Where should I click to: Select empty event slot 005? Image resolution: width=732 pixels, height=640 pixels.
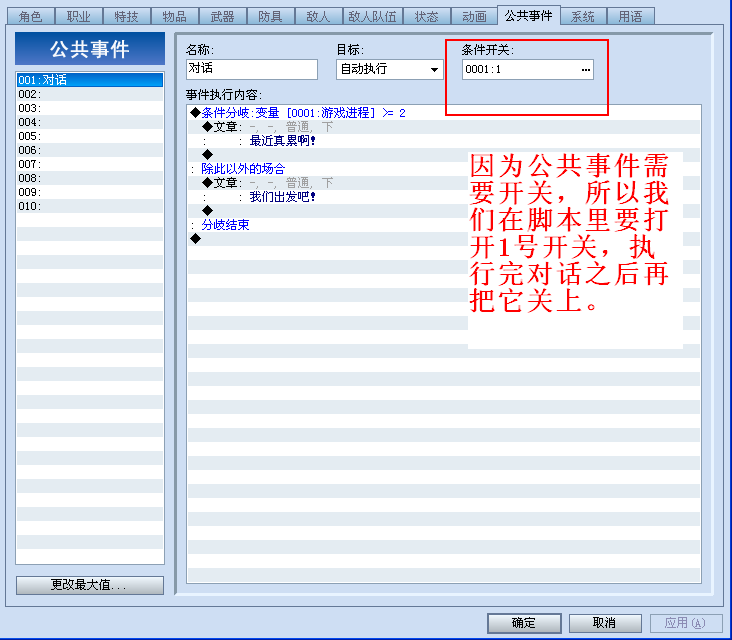pos(90,136)
